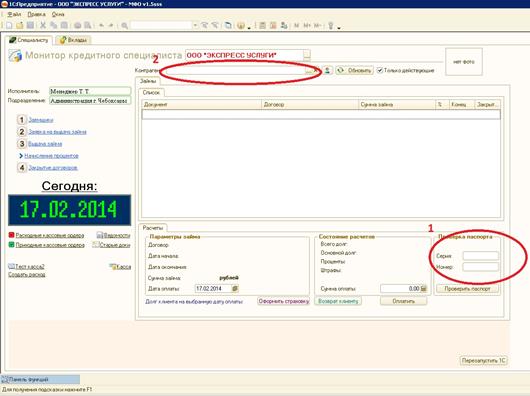Click the Документ column header
530x396 pixels.
click(201, 104)
